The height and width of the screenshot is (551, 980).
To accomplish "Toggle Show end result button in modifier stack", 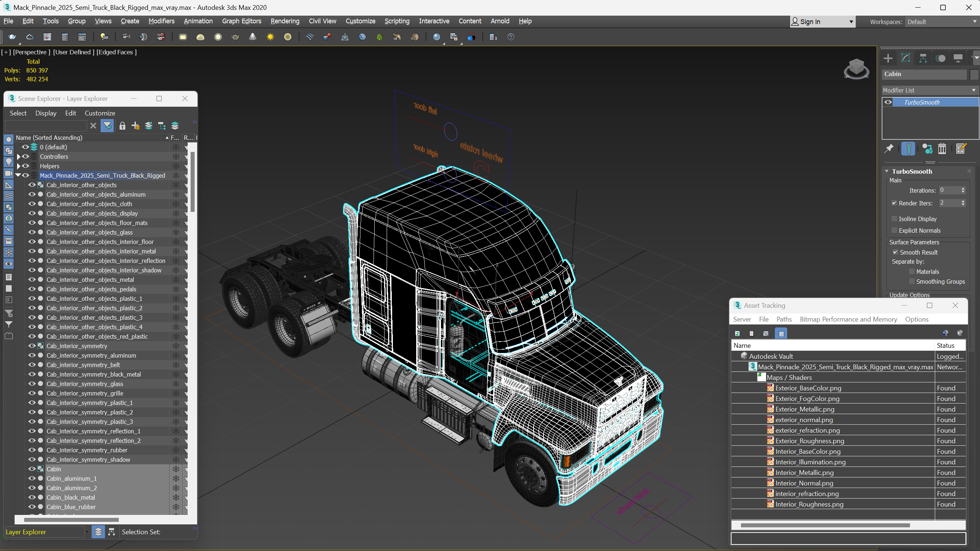I will point(909,149).
